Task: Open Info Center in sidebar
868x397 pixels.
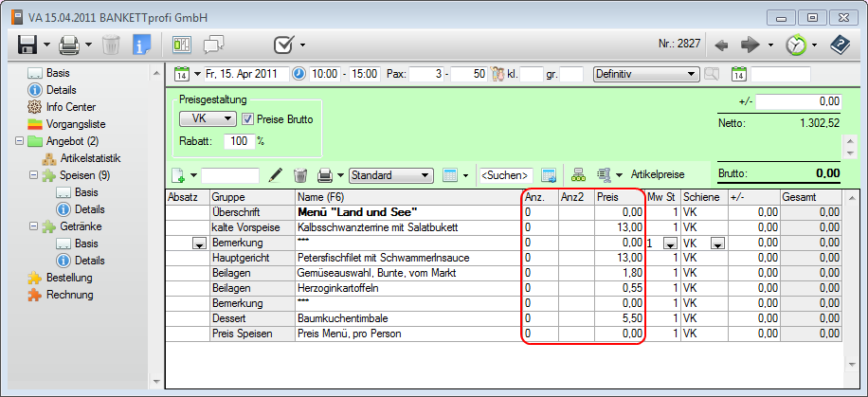Action: point(70,107)
